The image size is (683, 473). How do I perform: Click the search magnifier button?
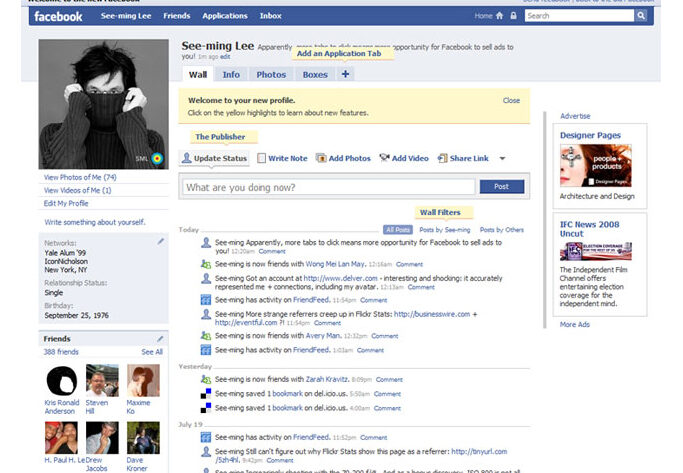tap(640, 16)
